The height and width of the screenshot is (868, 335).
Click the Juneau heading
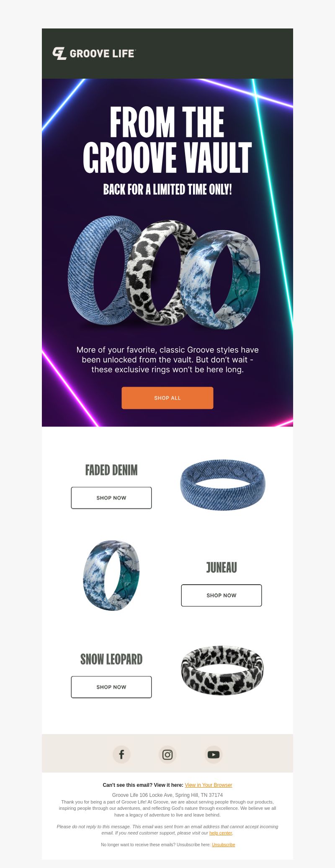click(222, 568)
